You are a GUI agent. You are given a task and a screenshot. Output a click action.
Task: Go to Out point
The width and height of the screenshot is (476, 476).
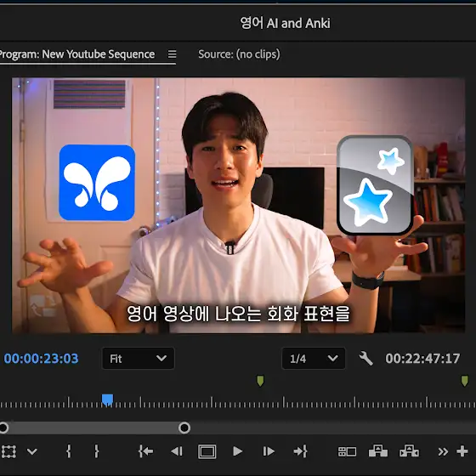[x=301, y=451]
